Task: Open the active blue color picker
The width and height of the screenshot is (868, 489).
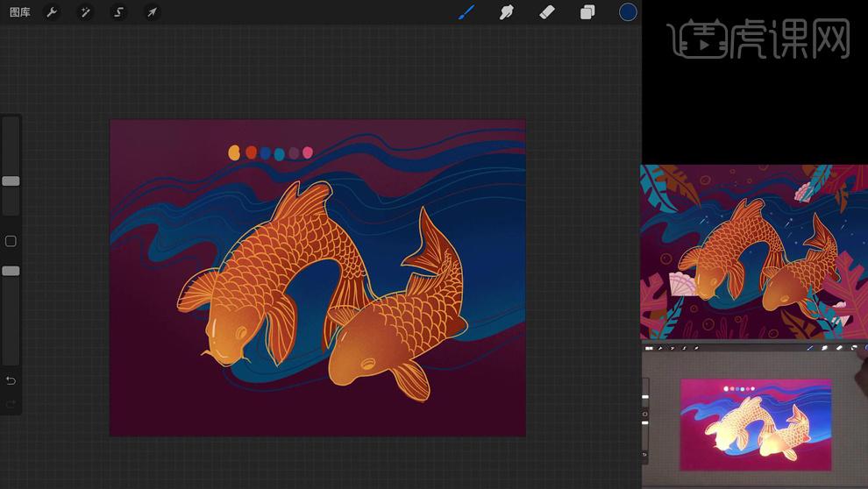Action: coord(628,12)
